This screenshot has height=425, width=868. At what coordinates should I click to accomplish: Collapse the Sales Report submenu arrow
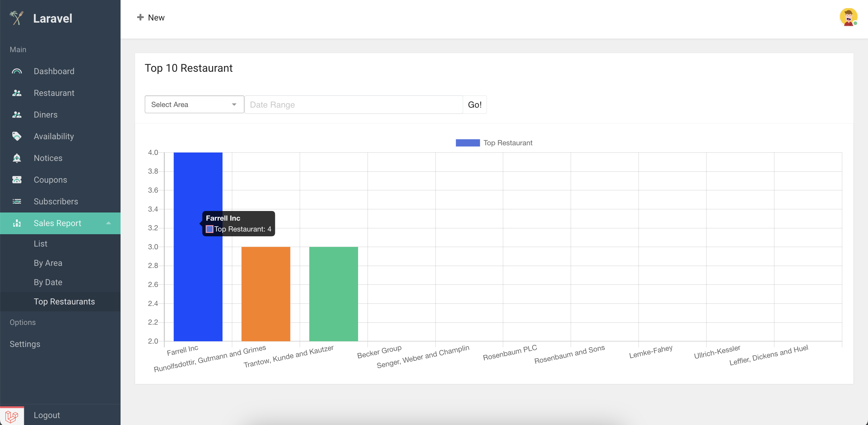pos(108,223)
